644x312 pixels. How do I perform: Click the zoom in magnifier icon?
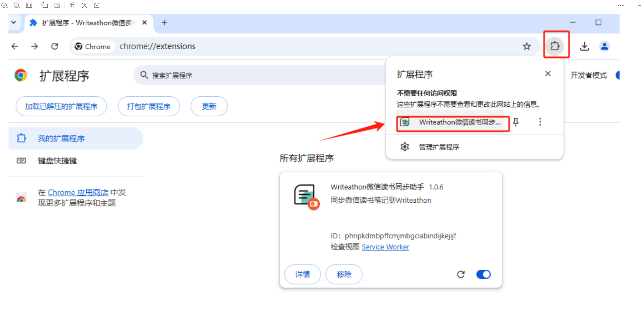click(x=4, y=5)
